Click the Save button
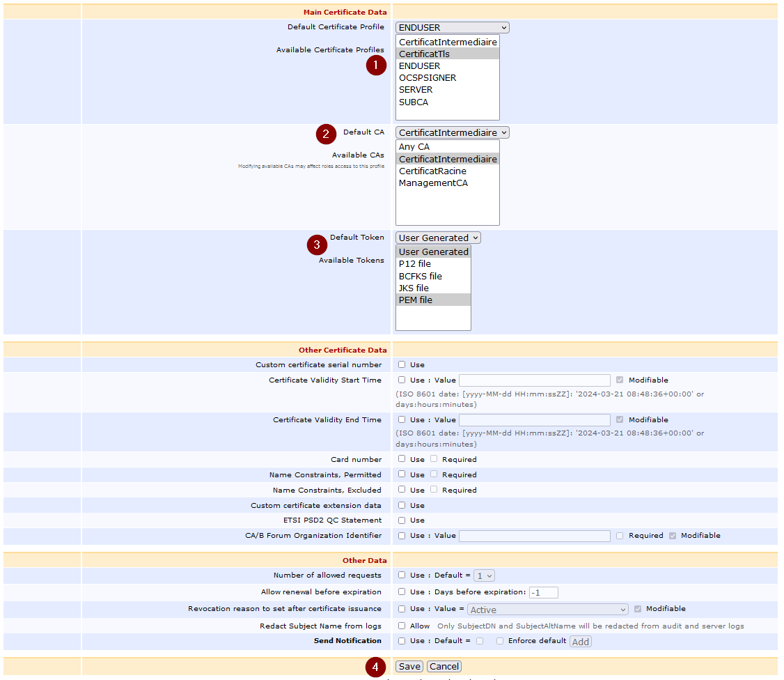Viewport: 784px width, 680px height. (x=409, y=667)
